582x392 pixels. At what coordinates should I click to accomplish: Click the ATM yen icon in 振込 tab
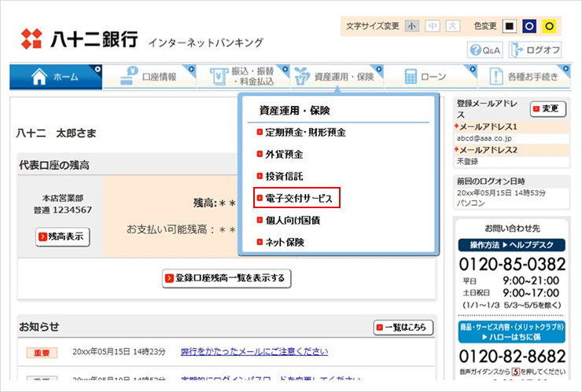click(219, 76)
